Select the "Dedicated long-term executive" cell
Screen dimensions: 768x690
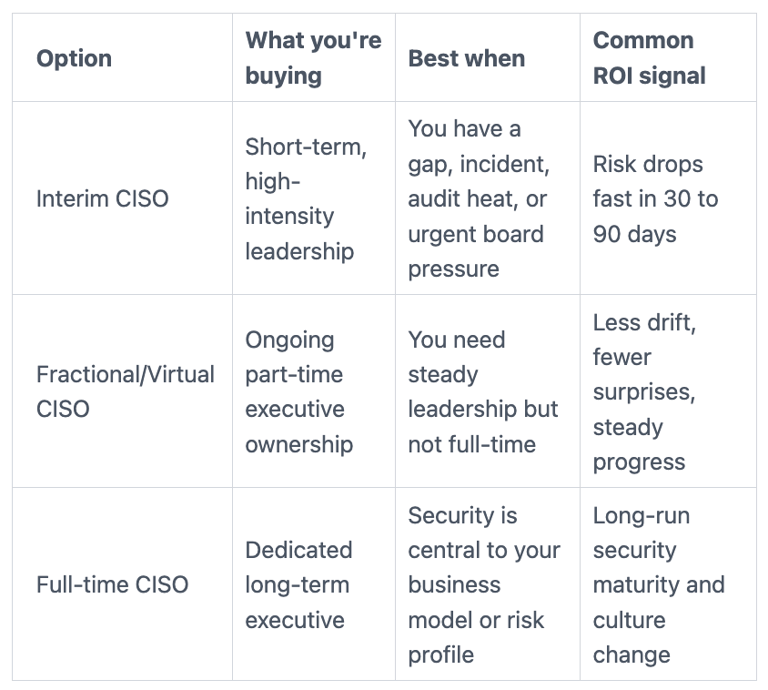coord(299,585)
